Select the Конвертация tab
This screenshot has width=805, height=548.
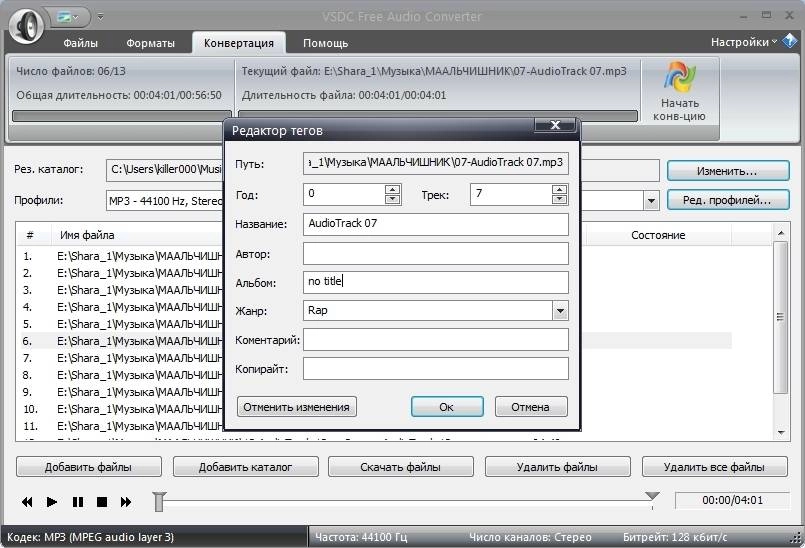point(239,43)
